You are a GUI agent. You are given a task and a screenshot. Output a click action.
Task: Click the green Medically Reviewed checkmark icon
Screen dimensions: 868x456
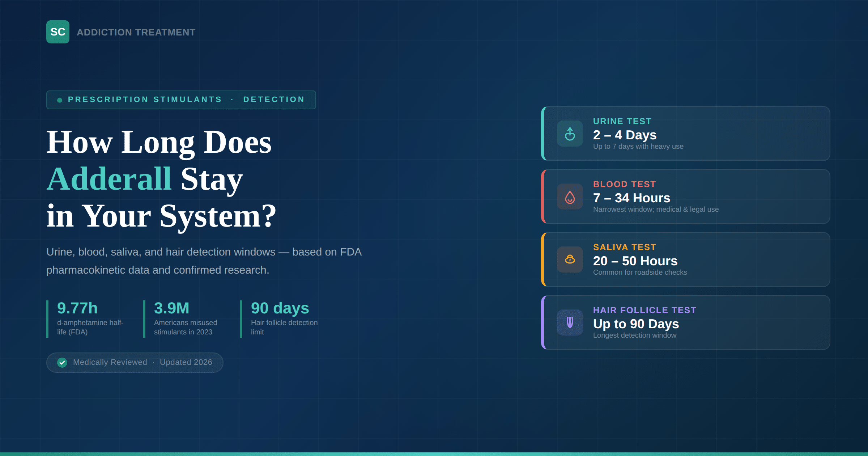(x=62, y=362)
